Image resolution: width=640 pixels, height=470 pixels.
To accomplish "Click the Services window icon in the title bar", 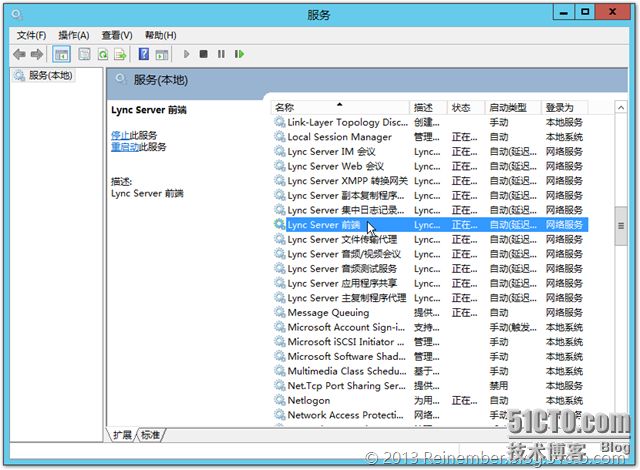I will coord(16,15).
